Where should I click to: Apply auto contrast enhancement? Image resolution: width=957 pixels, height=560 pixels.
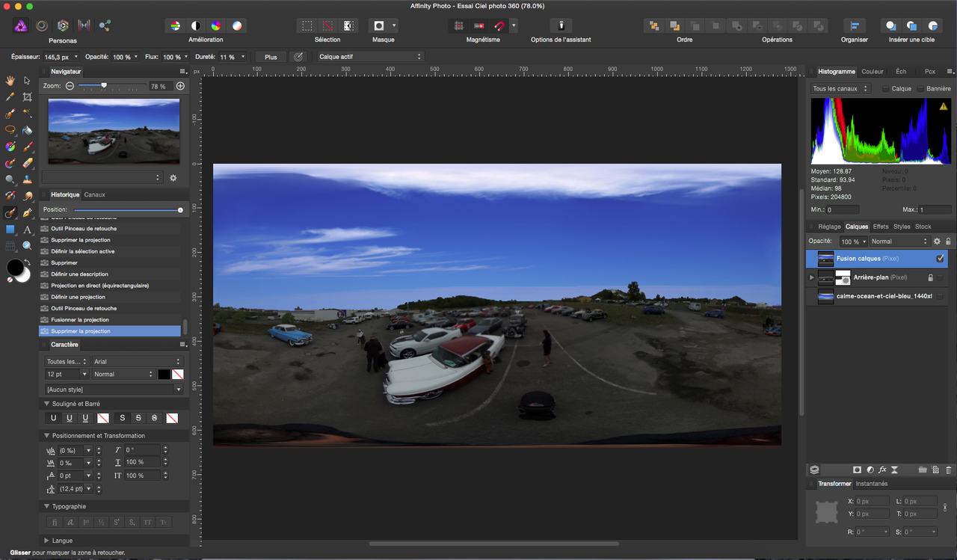195,25
